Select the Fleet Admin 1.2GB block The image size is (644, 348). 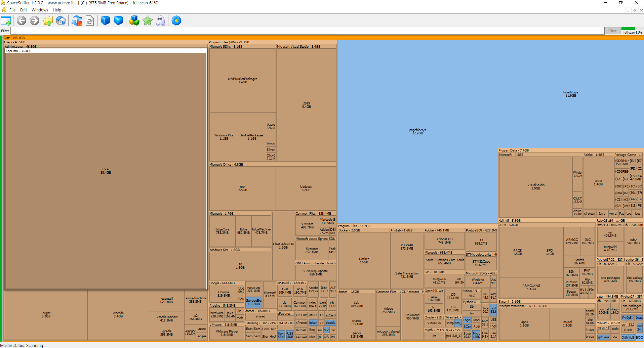(x=283, y=246)
